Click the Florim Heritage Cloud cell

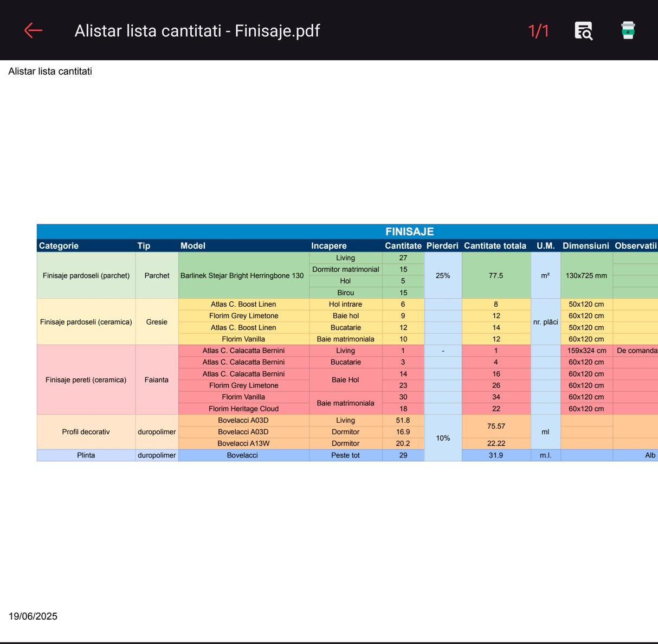pos(244,409)
